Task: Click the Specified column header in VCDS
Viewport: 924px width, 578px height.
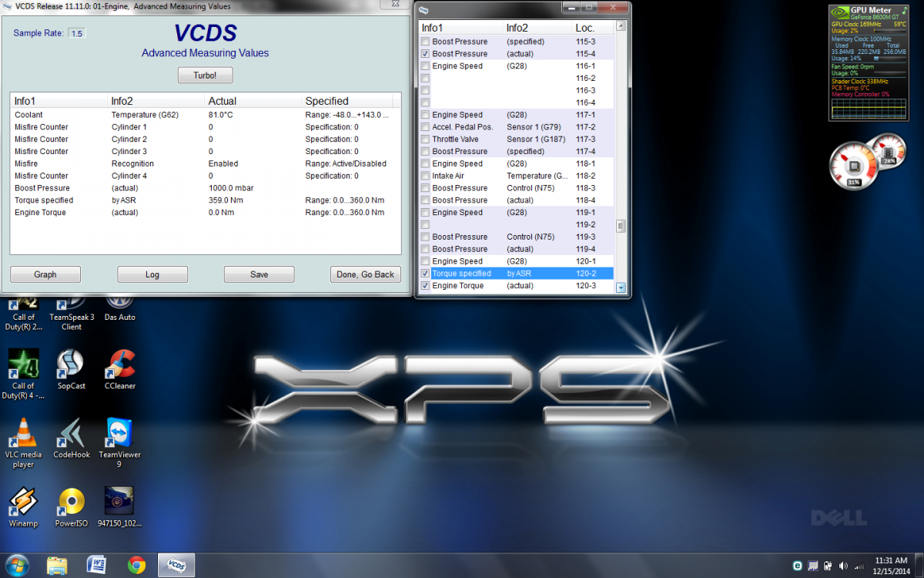Action: [x=347, y=101]
